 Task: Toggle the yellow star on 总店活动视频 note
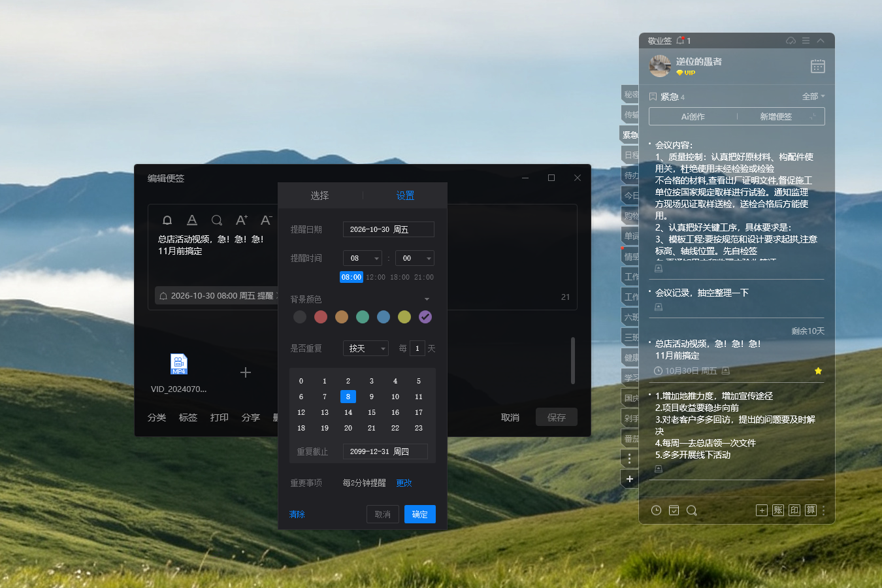pos(818,371)
